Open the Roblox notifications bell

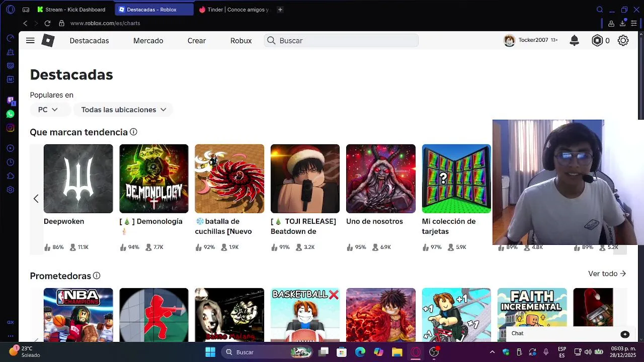(x=574, y=41)
